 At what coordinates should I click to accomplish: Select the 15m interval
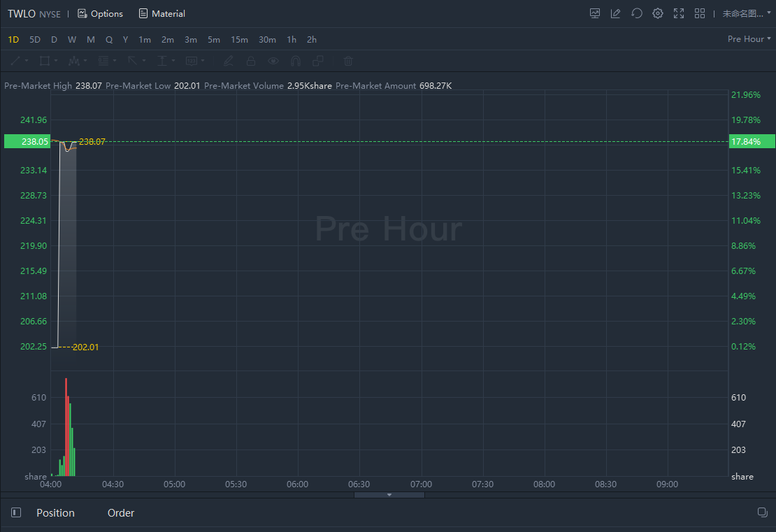pos(240,40)
